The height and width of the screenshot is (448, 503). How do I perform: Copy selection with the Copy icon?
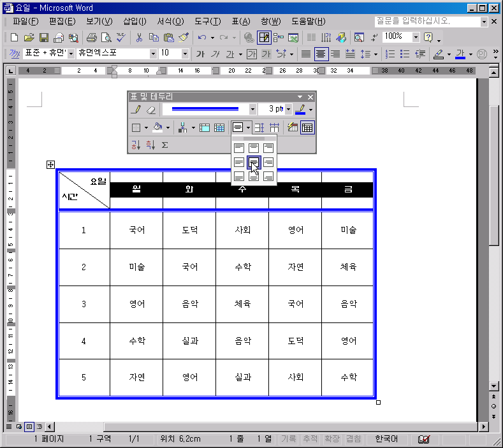(x=154, y=38)
